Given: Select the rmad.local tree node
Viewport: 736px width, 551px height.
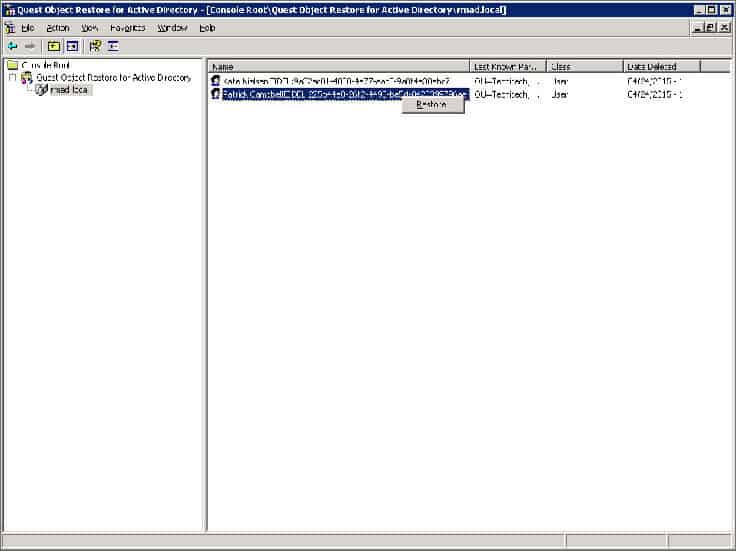Looking at the screenshot, I should [x=69, y=89].
